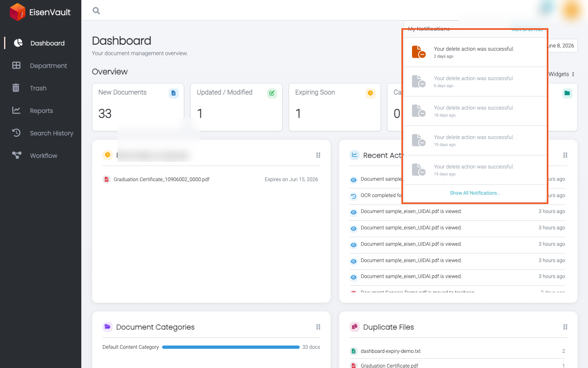Click the gray file icon of '6 days ago' notification
This screenshot has width=588, height=368.
(419, 81)
